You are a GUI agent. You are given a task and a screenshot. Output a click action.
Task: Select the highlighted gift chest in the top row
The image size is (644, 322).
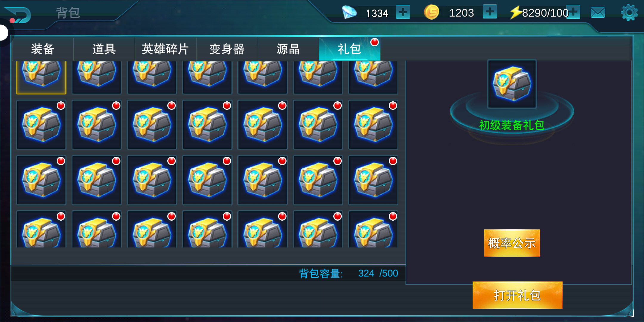coord(41,78)
